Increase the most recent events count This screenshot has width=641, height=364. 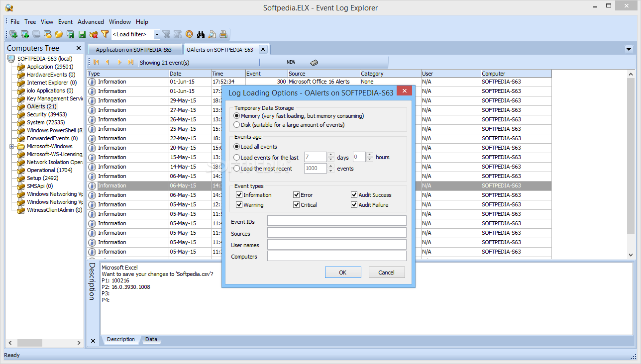pos(330,166)
